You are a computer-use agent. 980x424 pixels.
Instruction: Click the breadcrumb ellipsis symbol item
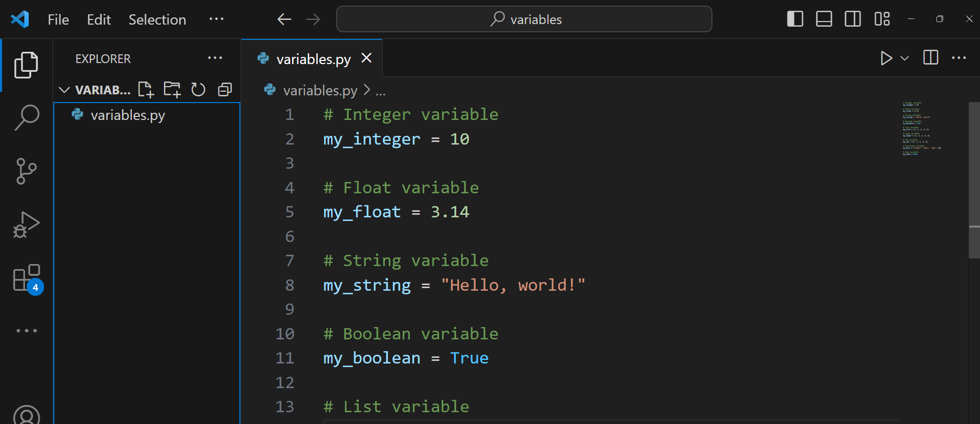pos(380,91)
